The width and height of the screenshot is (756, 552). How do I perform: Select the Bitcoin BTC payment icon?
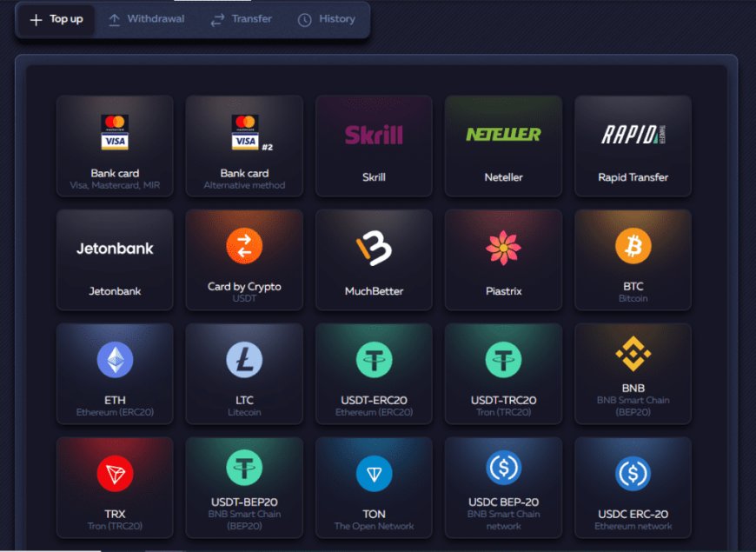pos(633,246)
